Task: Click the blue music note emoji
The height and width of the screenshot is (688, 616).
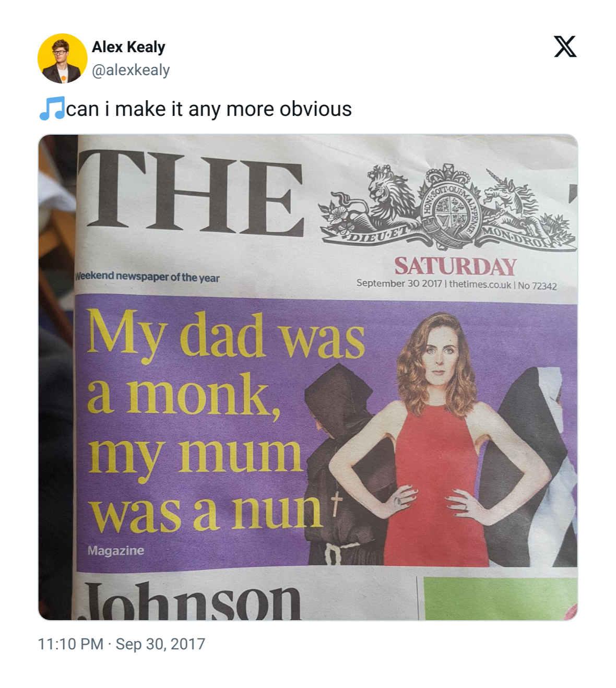Action: 52,109
